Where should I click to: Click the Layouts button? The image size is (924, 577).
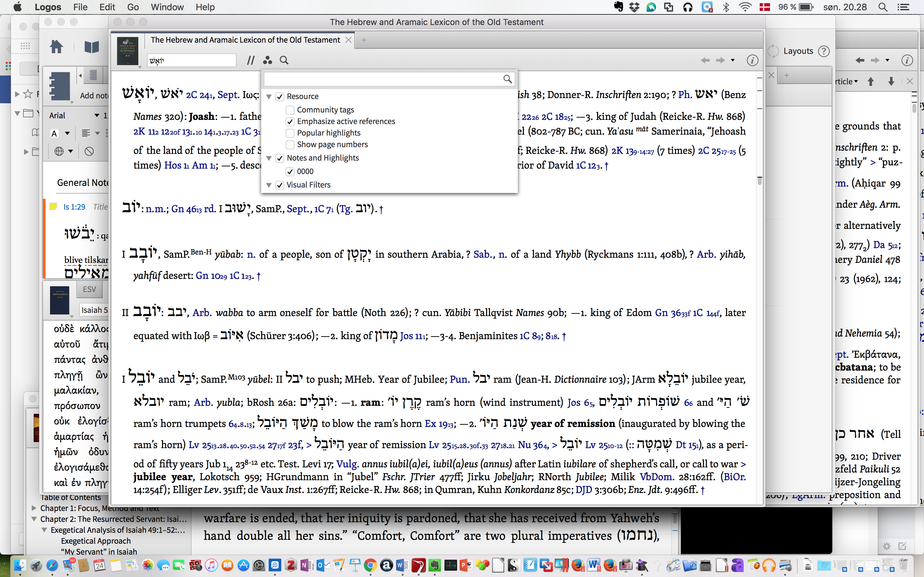[798, 51]
